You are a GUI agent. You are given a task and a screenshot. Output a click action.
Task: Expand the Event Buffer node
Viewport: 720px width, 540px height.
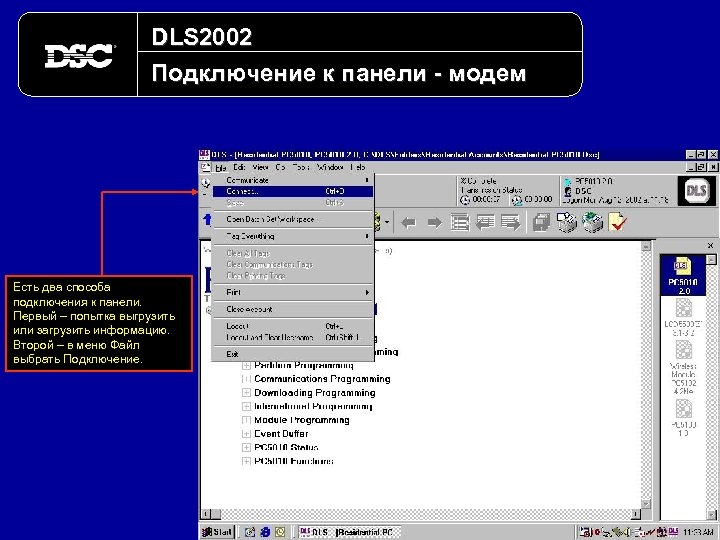click(x=246, y=434)
